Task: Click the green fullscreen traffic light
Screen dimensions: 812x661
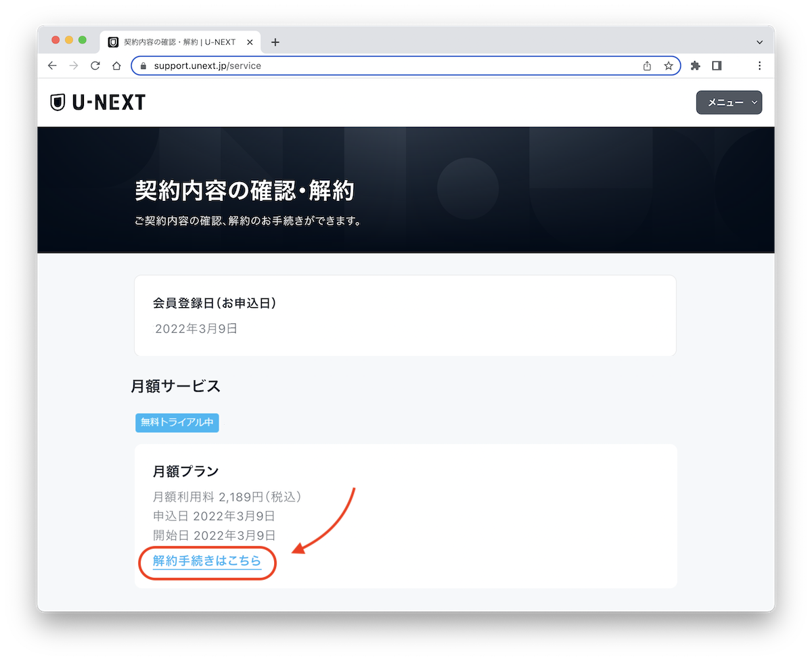Action: (83, 40)
